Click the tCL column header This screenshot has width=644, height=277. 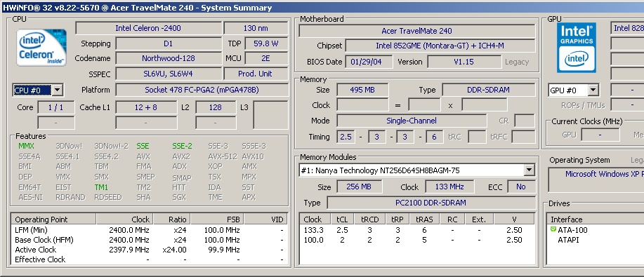342,219
